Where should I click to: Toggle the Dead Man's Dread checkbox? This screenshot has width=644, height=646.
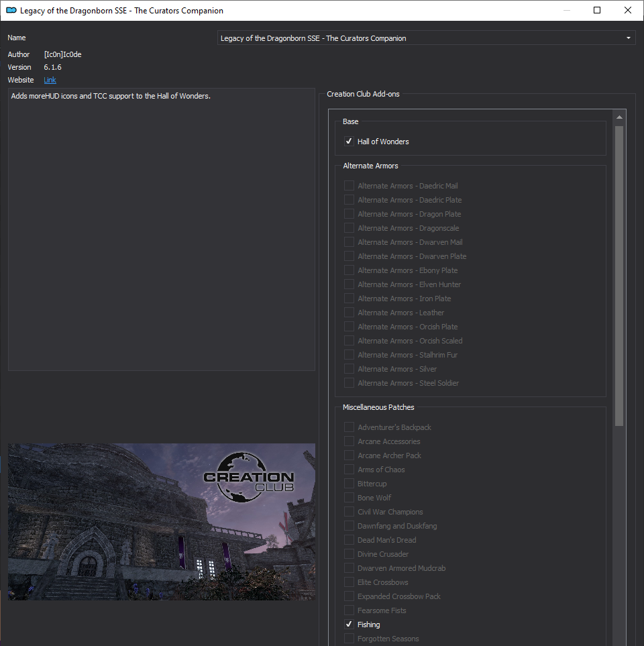[x=349, y=540]
